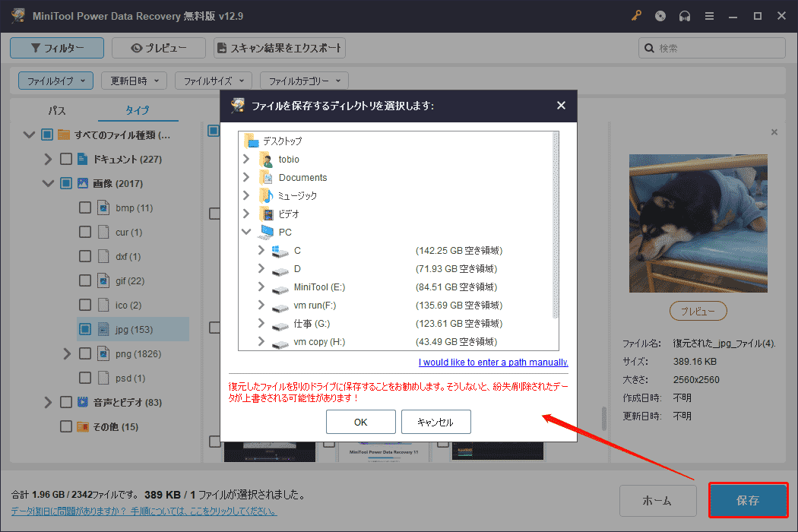
Task: Click the bmp file type icon
Action: tap(103, 207)
